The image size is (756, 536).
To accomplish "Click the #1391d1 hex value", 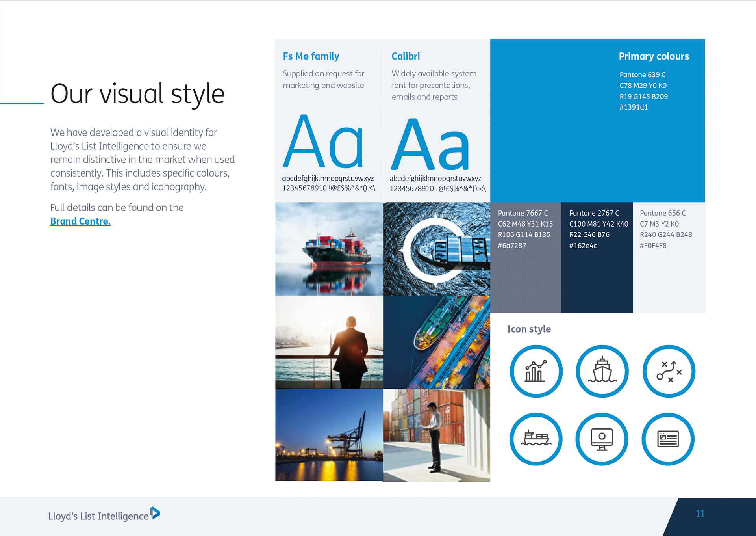I will 634,107.
